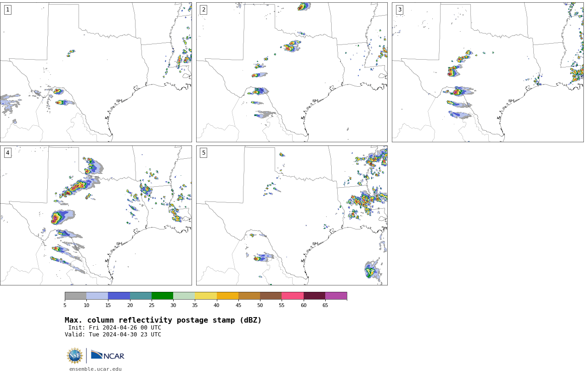Screen dimensions: 588x374
Task: Click the light lavender 10-15 dBZ swatch
Action: pos(97,296)
